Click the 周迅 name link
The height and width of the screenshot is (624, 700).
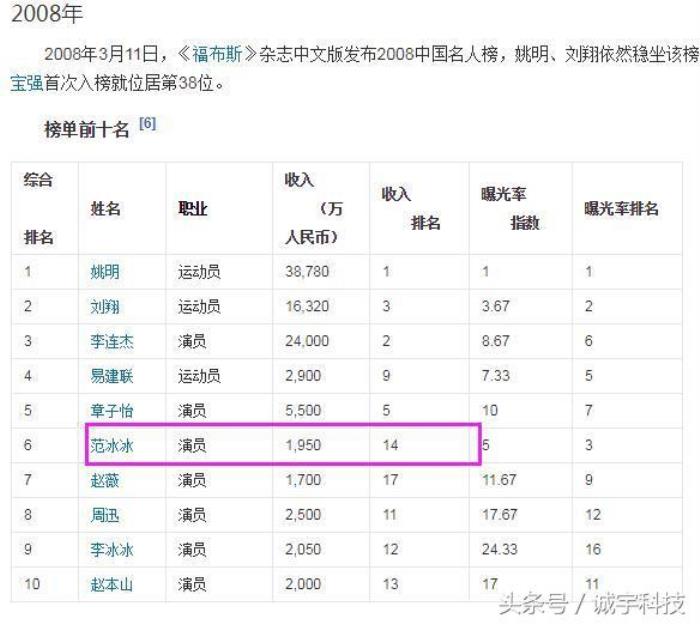[x=104, y=515]
